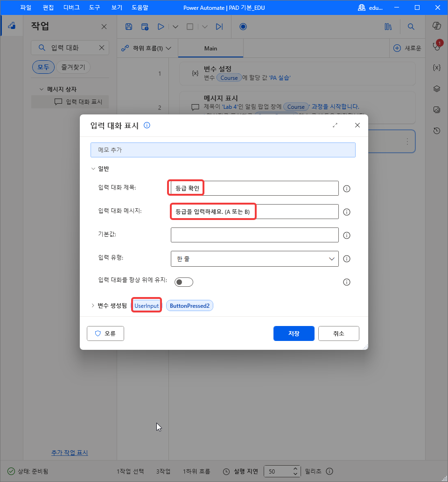Expand the 변수 생성됨 section

point(93,305)
